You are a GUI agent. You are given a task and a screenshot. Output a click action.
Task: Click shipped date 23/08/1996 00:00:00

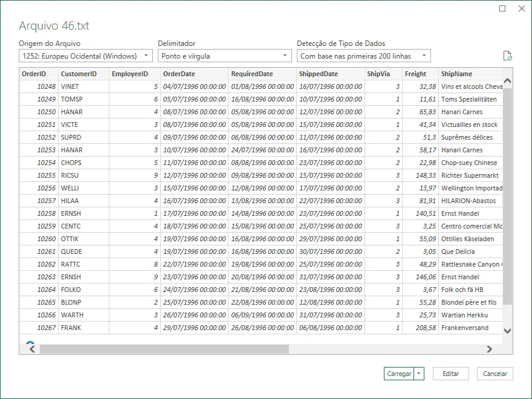331,290
